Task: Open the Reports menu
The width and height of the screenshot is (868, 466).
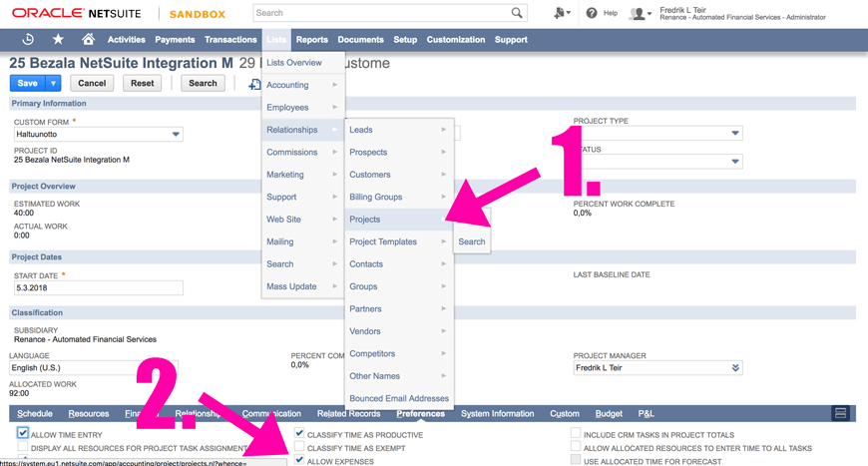Action: coord(311,40)
